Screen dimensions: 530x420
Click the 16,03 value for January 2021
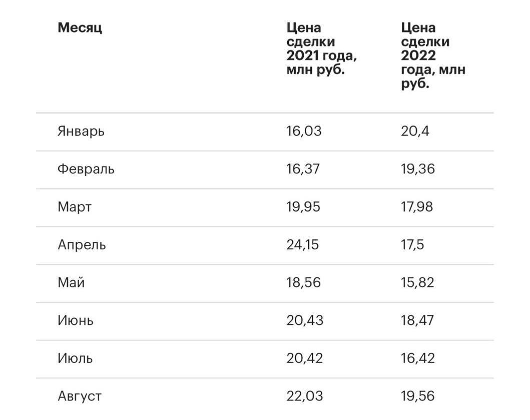[x=304, y=131]
